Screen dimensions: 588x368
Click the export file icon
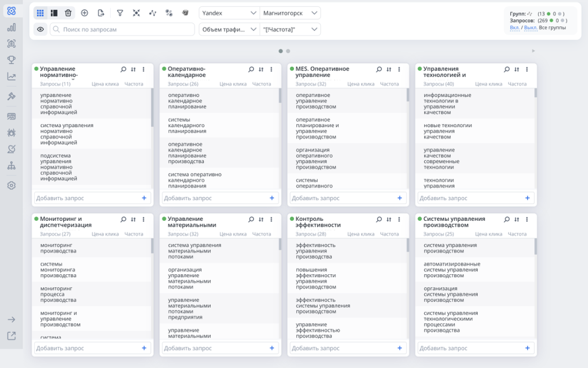click(101, 13)
